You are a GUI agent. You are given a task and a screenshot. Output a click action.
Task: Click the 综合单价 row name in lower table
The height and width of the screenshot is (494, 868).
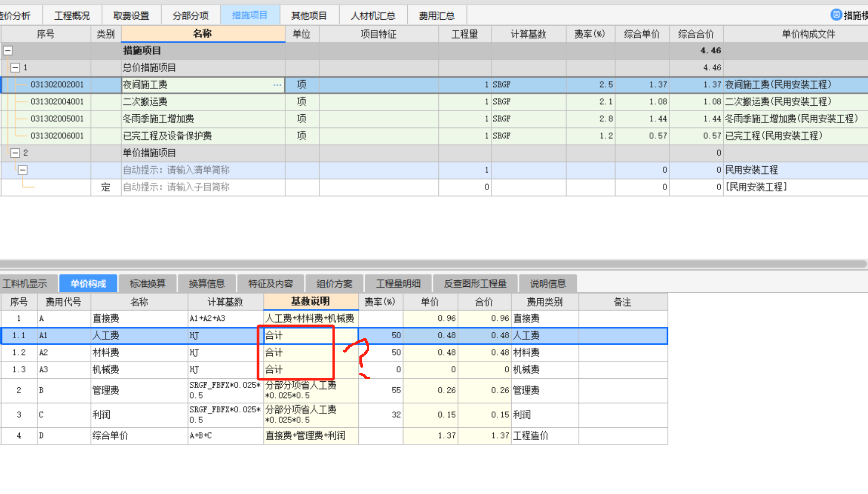tap(139, 436)
